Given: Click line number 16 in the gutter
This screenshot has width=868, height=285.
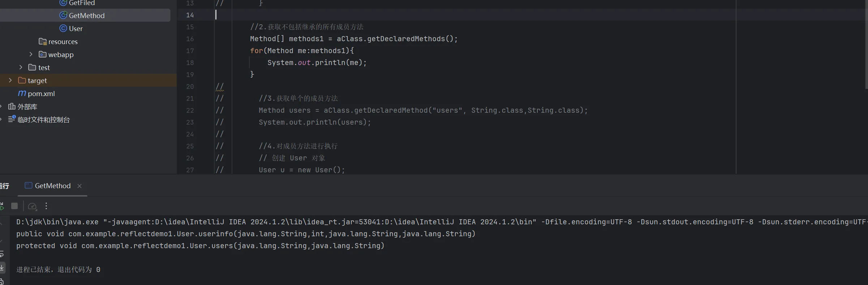Looking at the screenshot, I should (190, 39).
